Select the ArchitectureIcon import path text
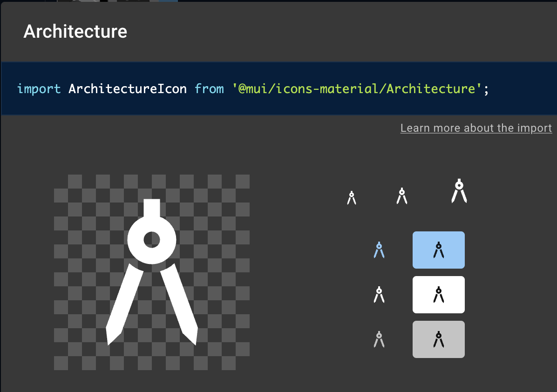The width and height of the screenshot is (557, 392). [x=128, y=88]
